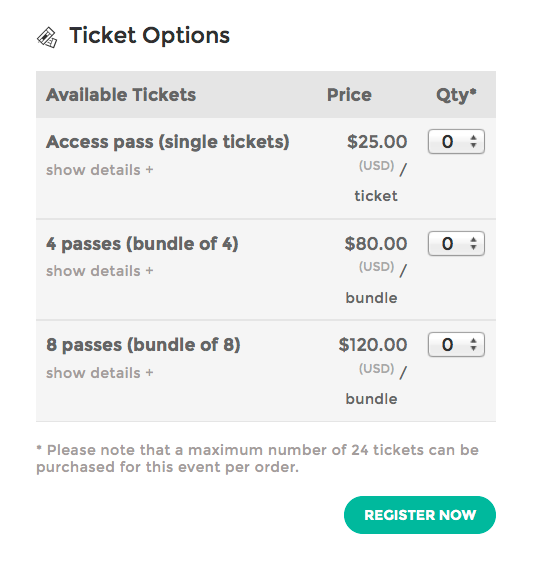Expand show details under 4 passes bundle
The image size is (533, 562).
100,271
